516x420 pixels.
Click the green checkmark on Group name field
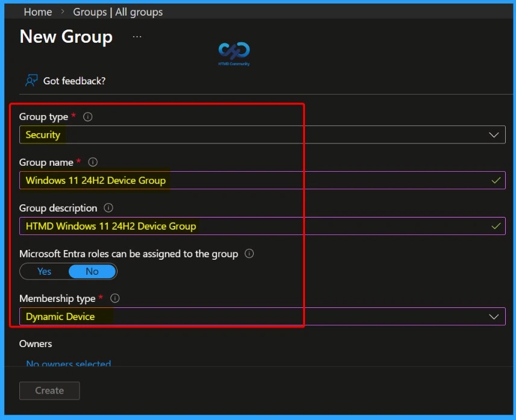point(496,180)
